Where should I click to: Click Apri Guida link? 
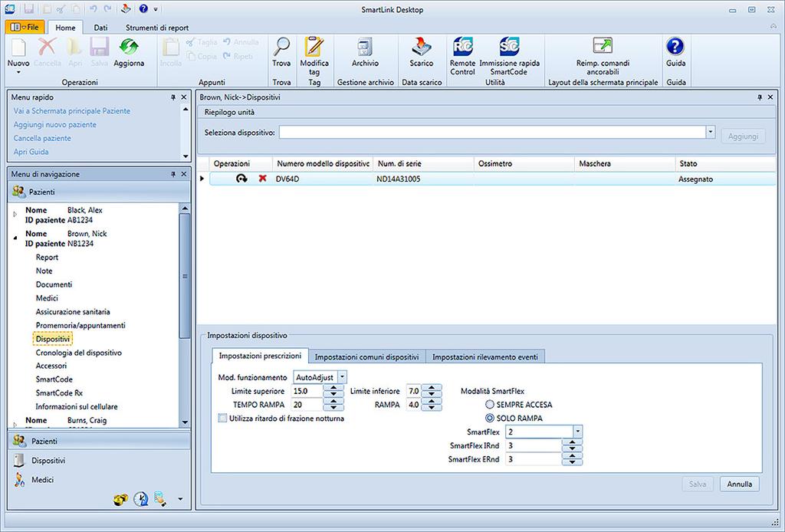[31, 151]
